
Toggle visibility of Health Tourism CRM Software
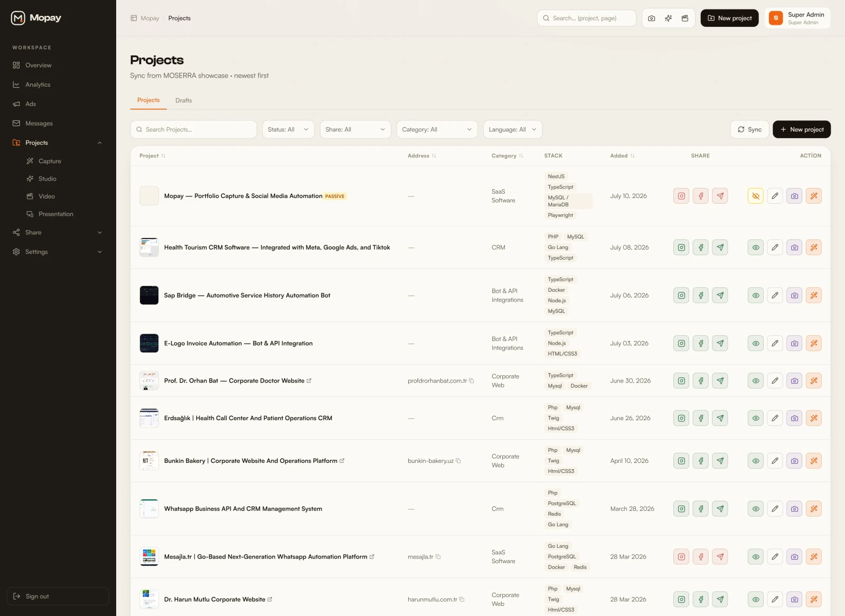click(x=756, y=248)
